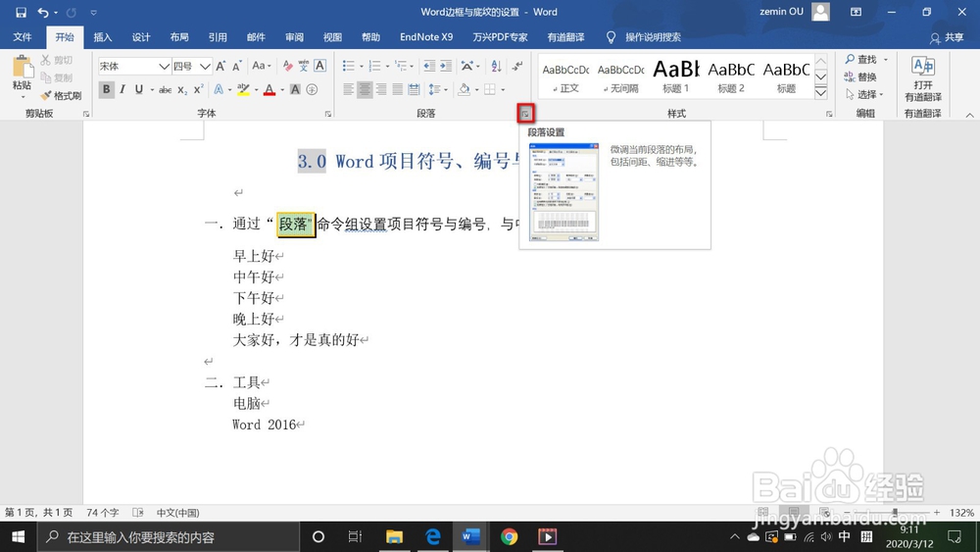
Task: Open font dialog launcher
Action: [x=328, y=114]
